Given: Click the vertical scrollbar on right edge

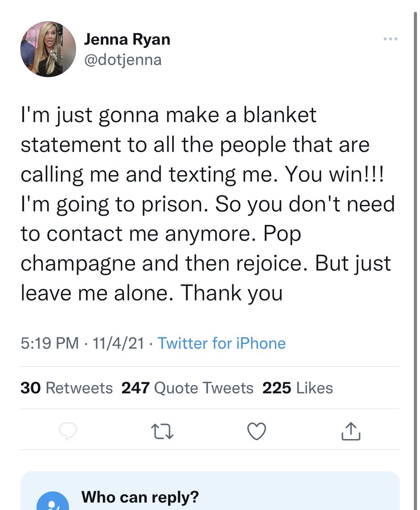Looking at the screenshot, I should 416,255.
